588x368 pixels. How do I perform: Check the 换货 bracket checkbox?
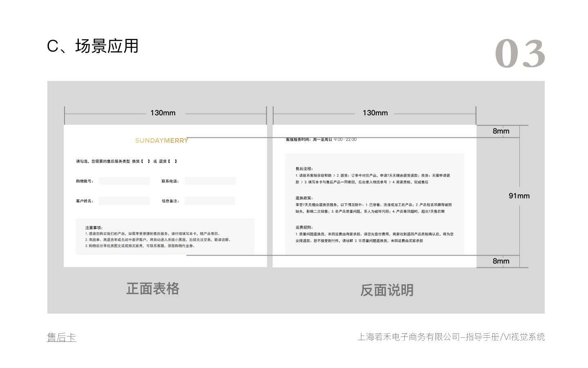[x=145, y=162]
